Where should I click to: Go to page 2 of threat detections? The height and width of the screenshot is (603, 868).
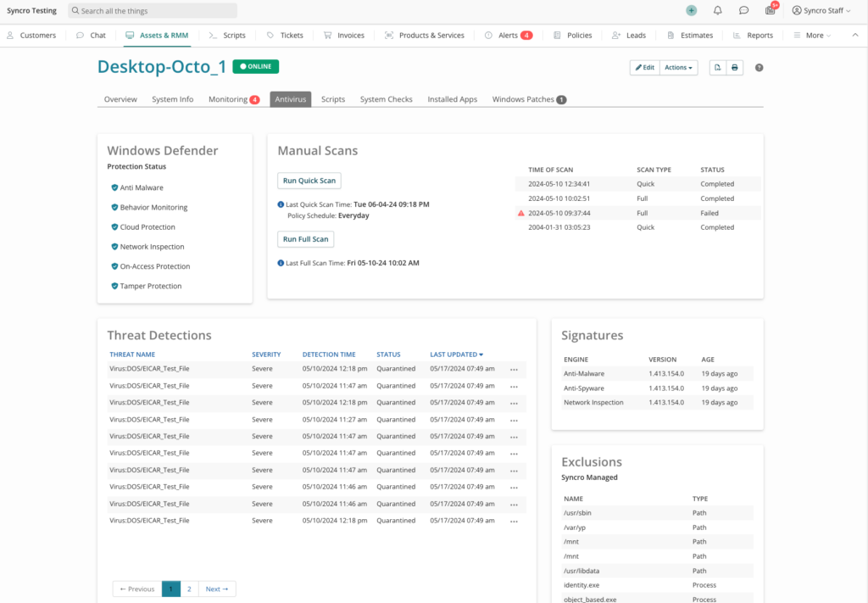(x=189, y=589)
